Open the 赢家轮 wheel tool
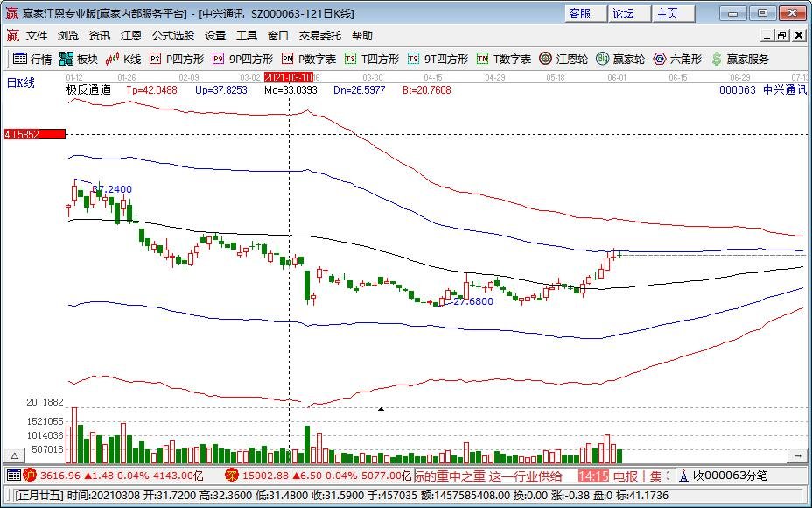 coord(620,59)
